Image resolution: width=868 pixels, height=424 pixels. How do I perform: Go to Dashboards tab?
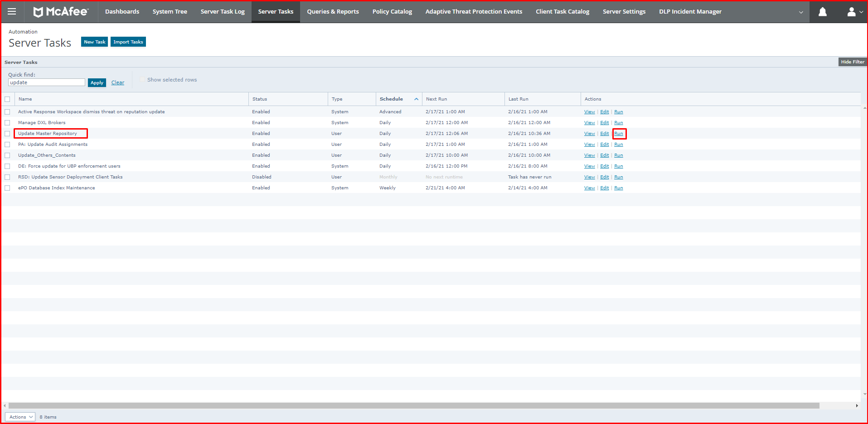[122, 11]
